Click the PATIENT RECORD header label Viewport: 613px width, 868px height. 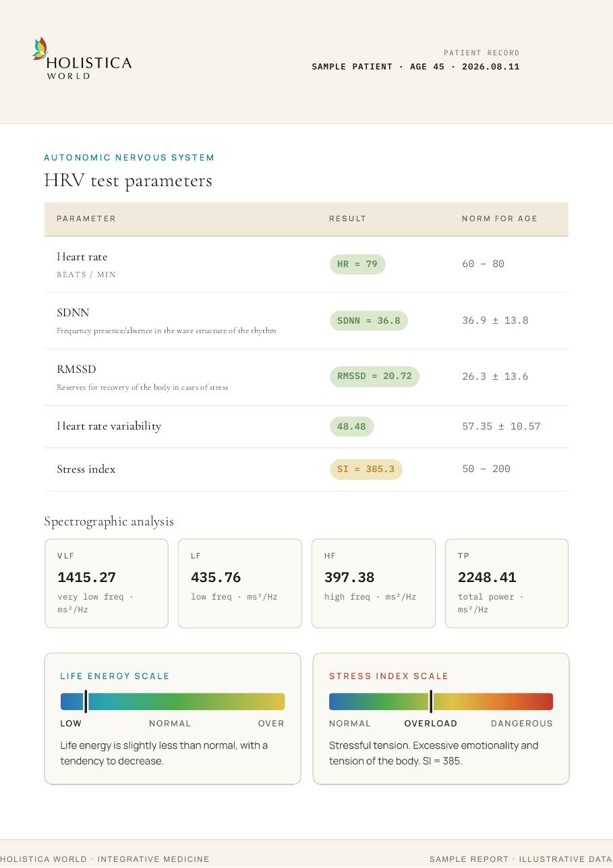tap(481, 53)
